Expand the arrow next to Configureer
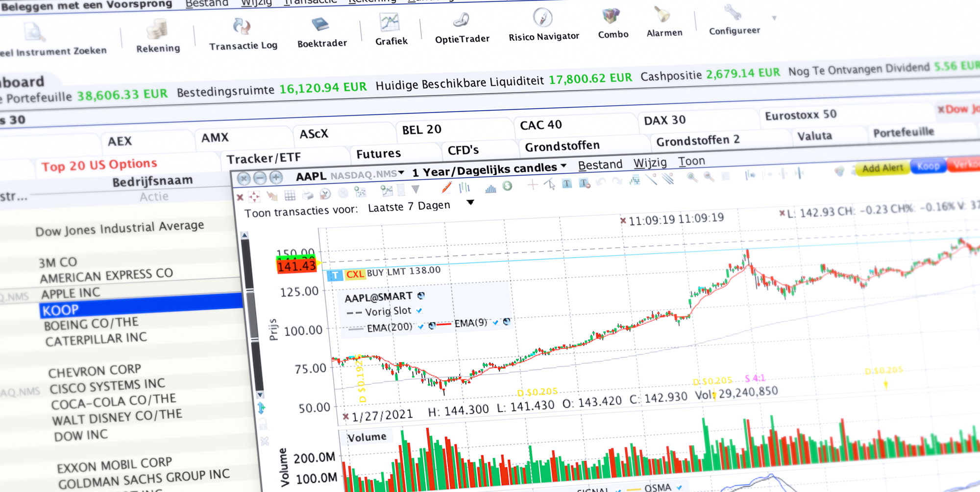The image size is (980, 492). click(774, 18)
